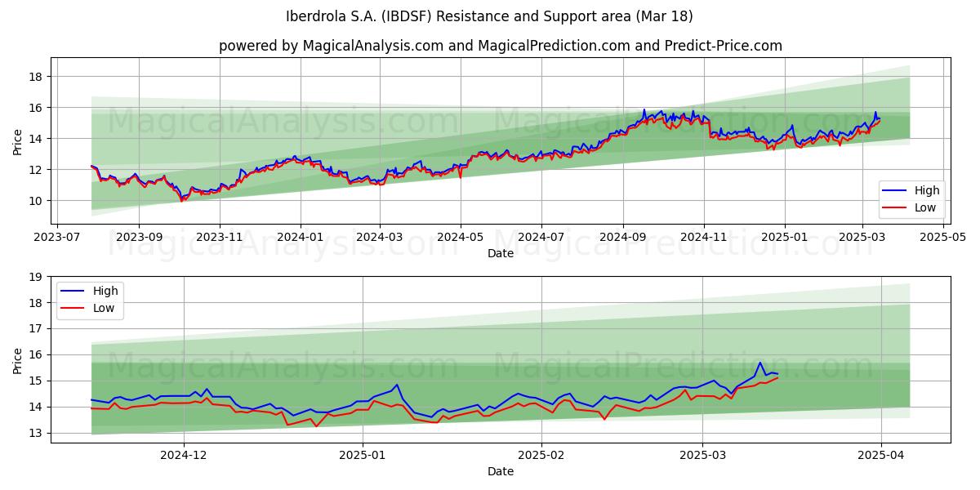
Task: Click the top chart x-axis label '2023-09'
Action: [x=138, y=238]
